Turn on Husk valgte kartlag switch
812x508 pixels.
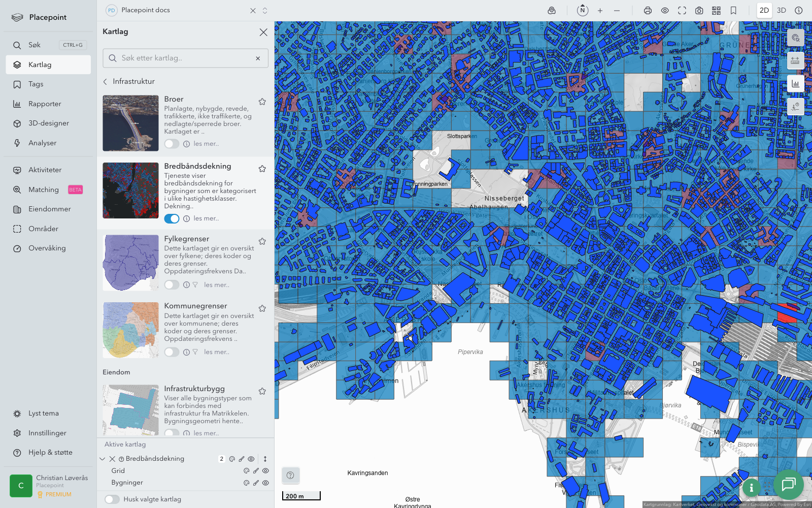[112, 499]
